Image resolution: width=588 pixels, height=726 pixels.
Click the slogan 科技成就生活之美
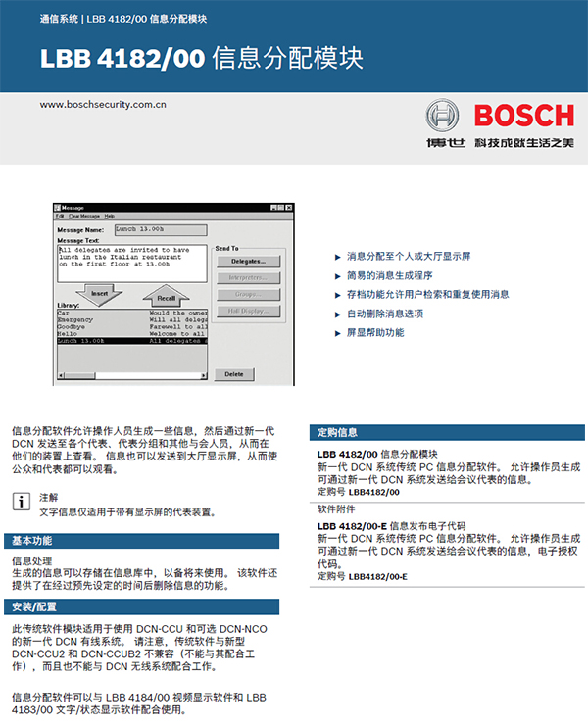pyautogui.click(x=524, y=143)
